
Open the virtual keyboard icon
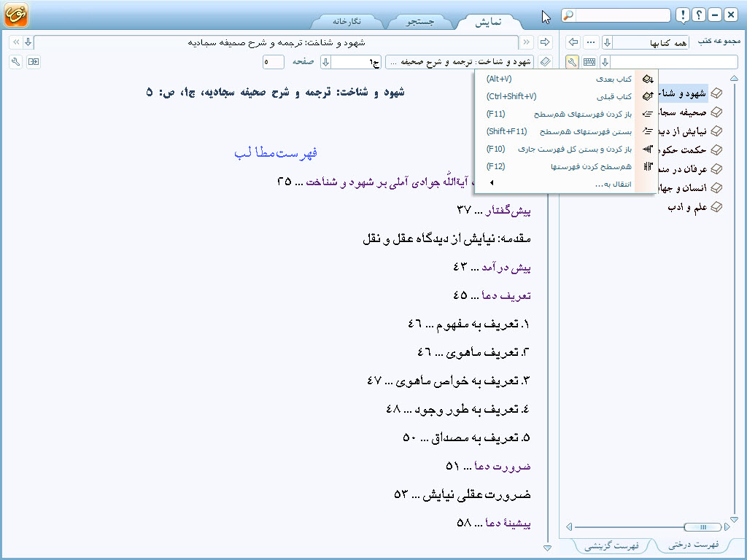(x=589, y=62)
